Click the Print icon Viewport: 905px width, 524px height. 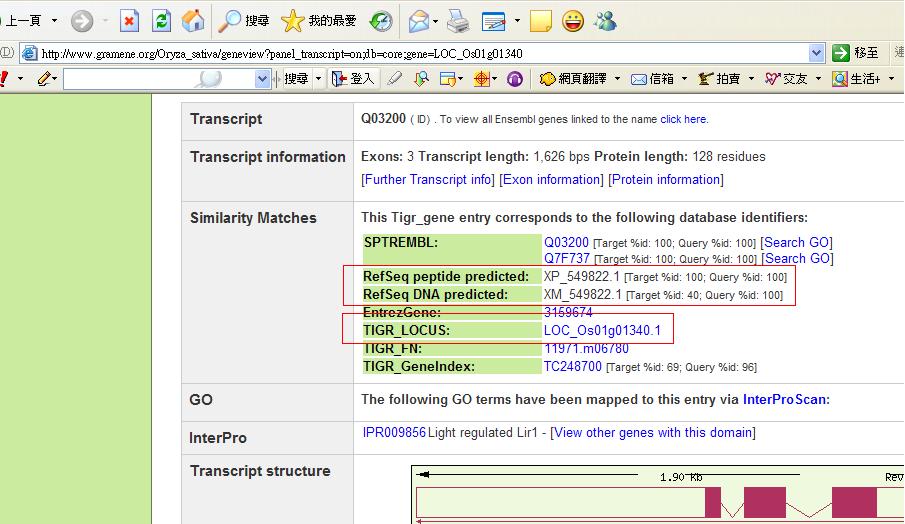(458, 20)
